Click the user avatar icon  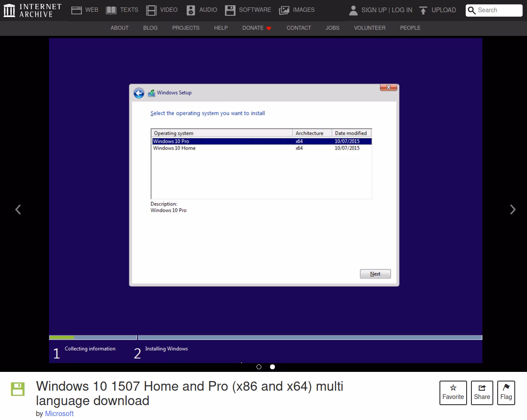point(353,10)
